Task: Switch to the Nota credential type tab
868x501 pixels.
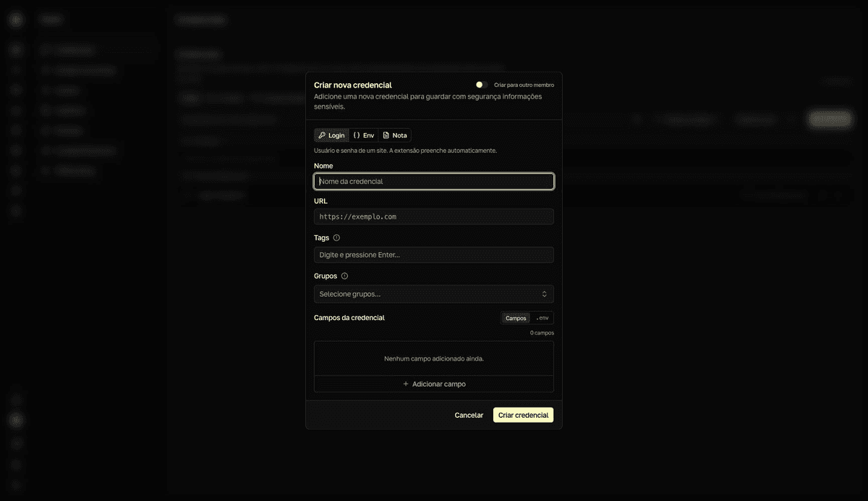Action: click(395, 135)
